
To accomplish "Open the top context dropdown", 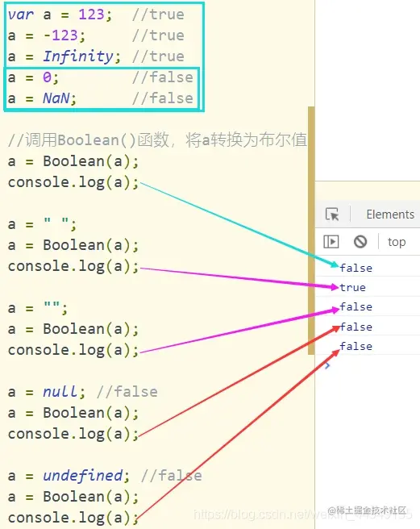I will click(397, 242).
